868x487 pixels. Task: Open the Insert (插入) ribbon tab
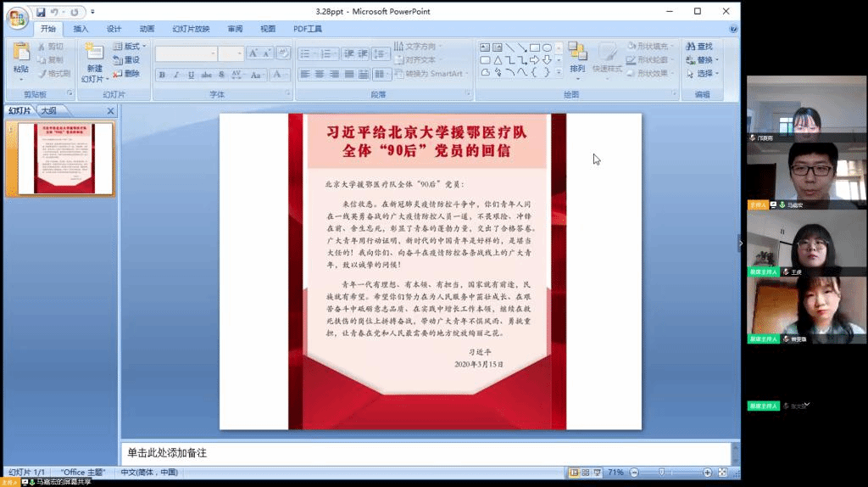point(81,29)
